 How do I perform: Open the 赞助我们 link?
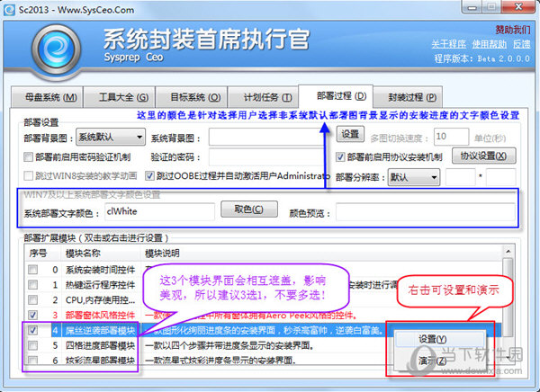pos(513,30)
